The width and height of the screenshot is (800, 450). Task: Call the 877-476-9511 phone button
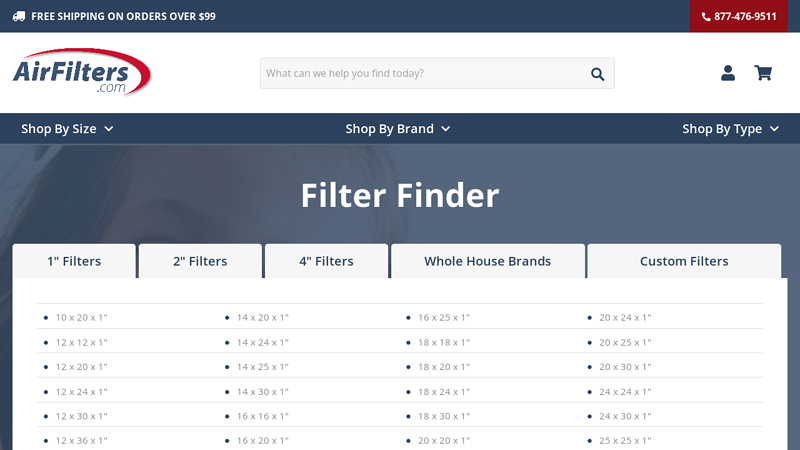coord(739,16)
